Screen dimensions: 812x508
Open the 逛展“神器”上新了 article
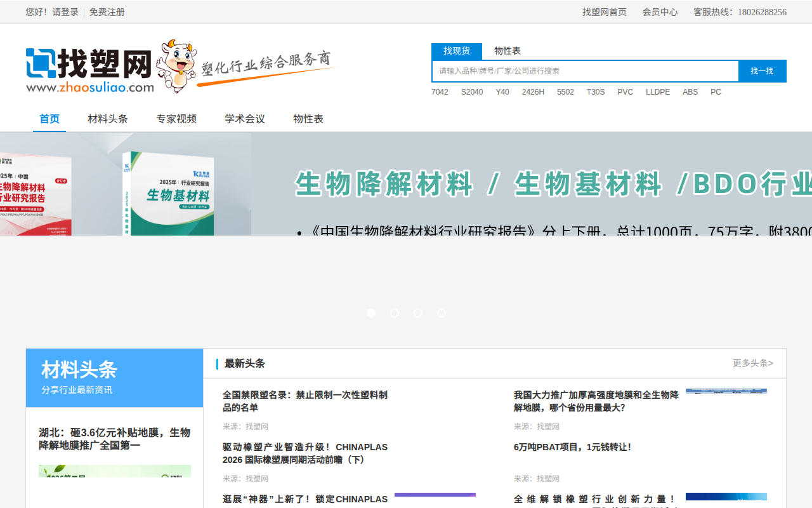(305, 500)
